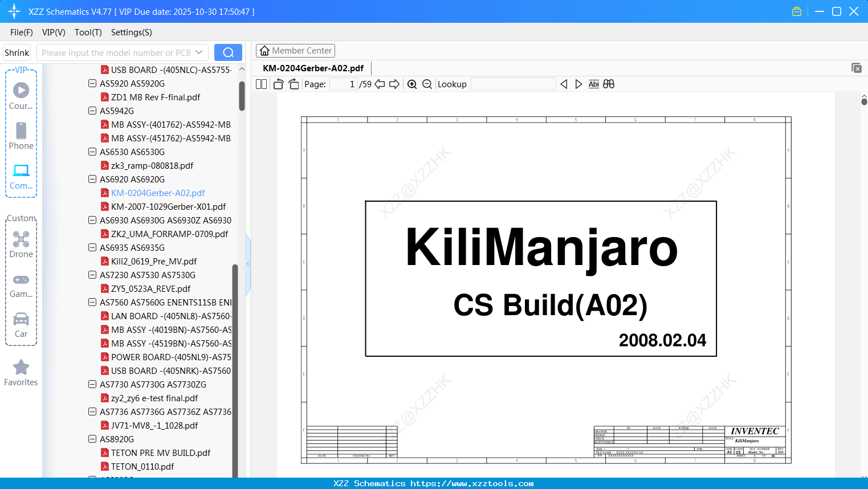Click the XZZ Schematics app logo
The image size is (868, 489).
click(14, 11)
